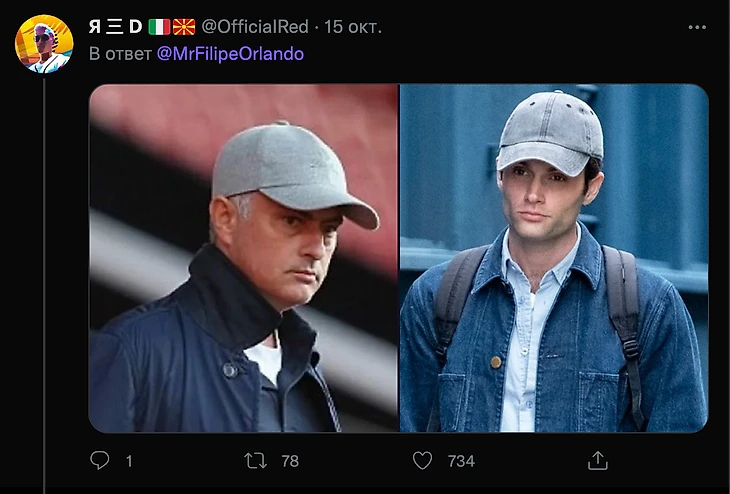Click the reply speech bubble icon
The width and height of the screenshot is (730, 494).
pos(100,460)
